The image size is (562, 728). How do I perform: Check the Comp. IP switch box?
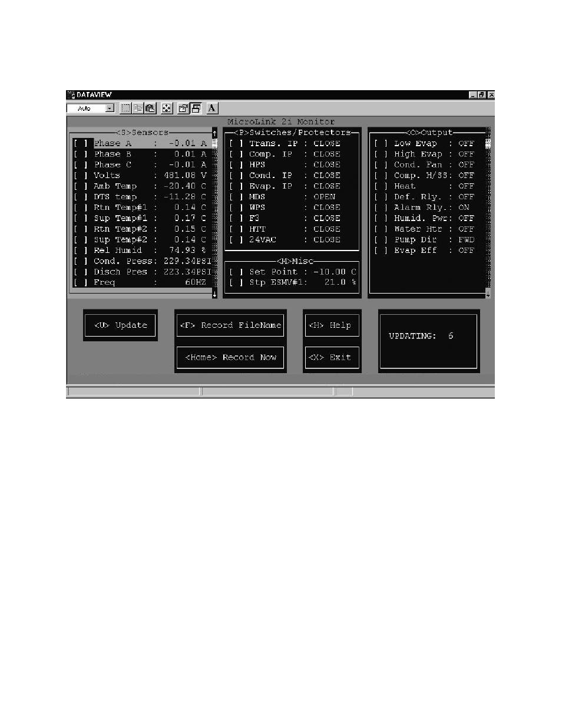[236, 154]
